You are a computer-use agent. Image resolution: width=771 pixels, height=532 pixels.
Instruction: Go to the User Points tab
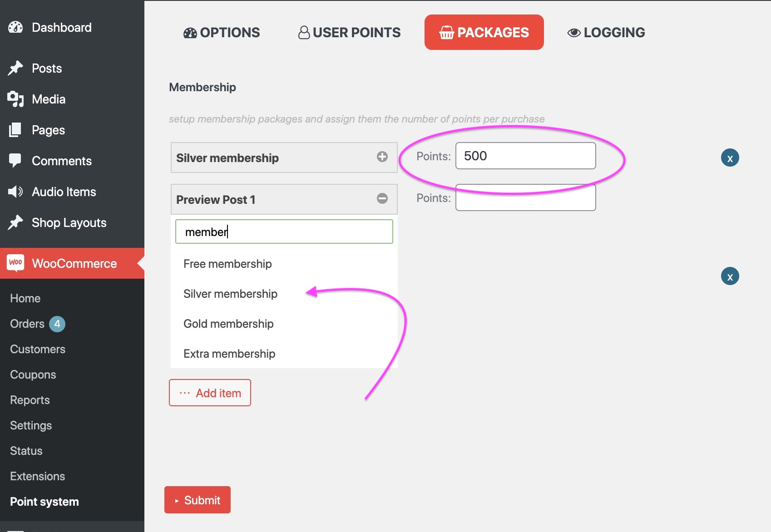[x=349, y=32]
